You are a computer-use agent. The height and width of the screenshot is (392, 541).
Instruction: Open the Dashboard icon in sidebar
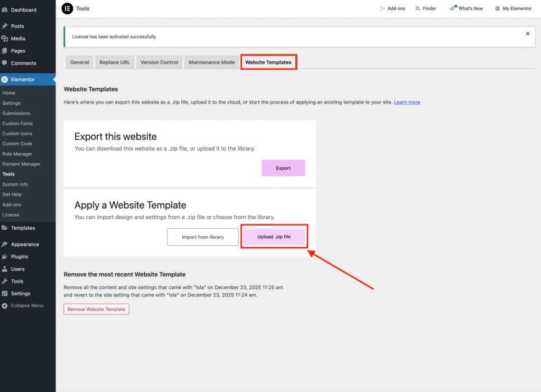pyautogui.click(x=5, y=10)
